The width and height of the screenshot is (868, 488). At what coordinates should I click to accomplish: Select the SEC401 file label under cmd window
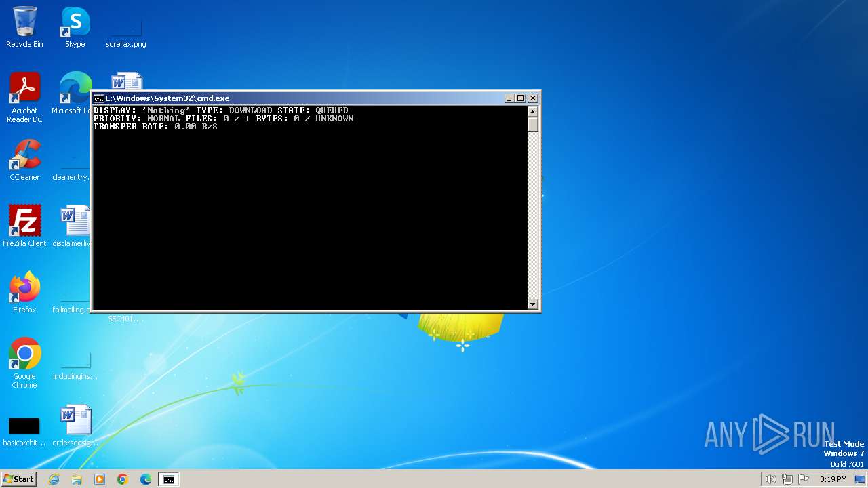click(x=126, y=319)
